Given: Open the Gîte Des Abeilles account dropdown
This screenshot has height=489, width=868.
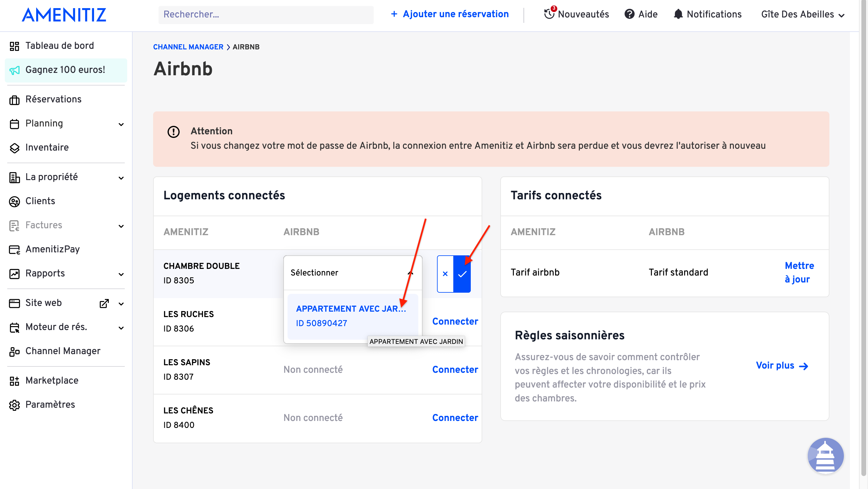Looking at the screenshot, I should (x=803, y=14).
